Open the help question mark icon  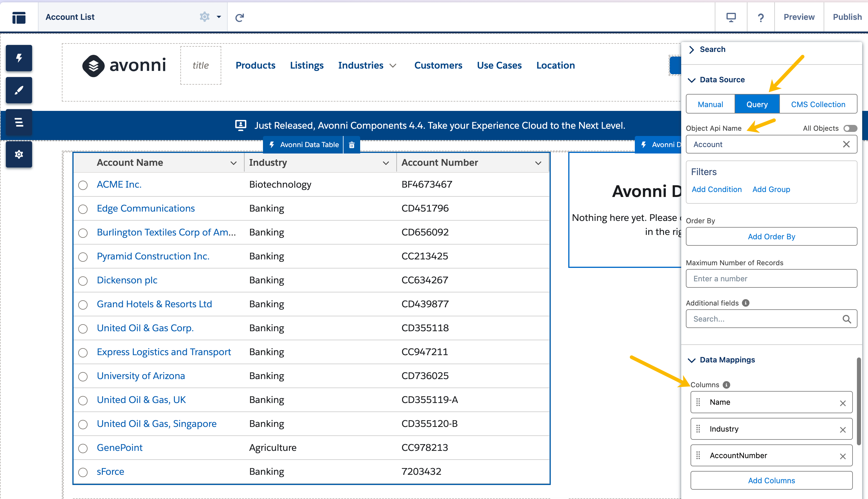pos(760,17)
